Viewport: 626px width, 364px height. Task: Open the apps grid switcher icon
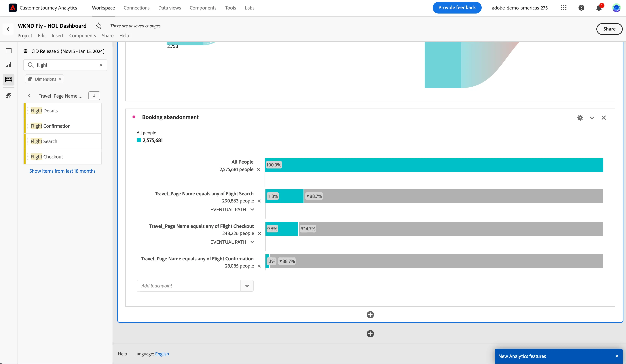(x=564, y=8)
